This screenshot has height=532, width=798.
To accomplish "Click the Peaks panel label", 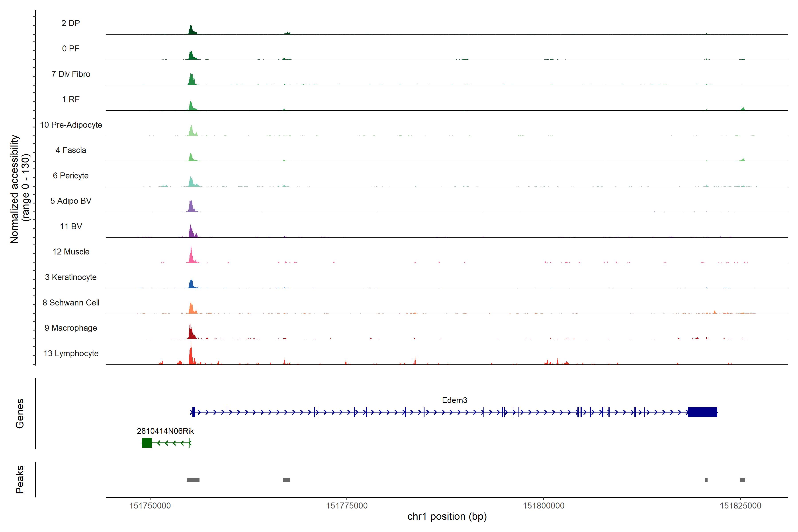I will click(20, 479).
